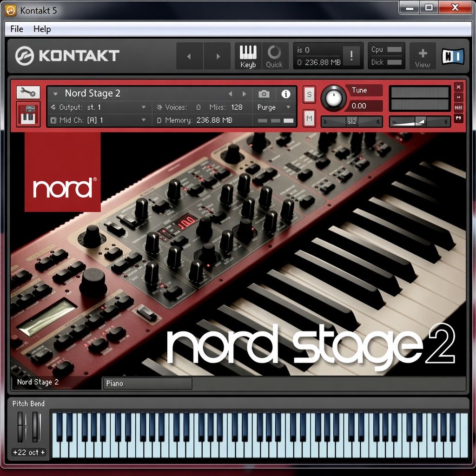This screenshot has height=476, width=476.
Task: Minimize the Kontakt 5 window
Action: (x=410, y=7)
